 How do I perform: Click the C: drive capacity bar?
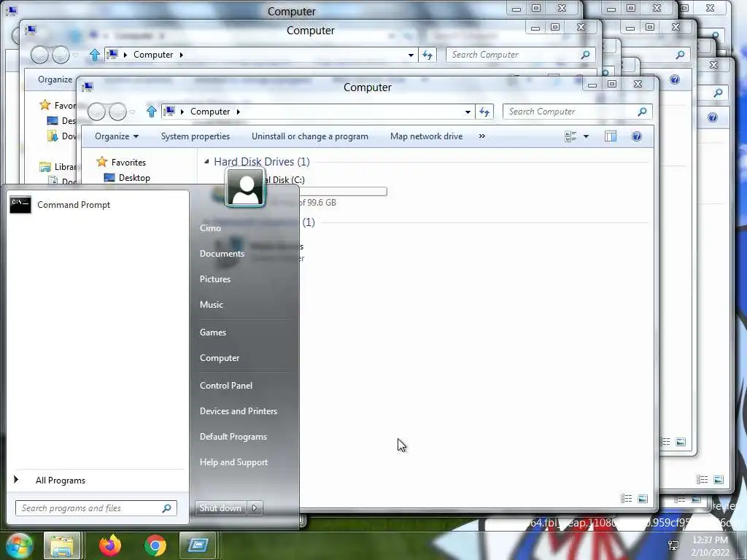click(x=343, y=192)
